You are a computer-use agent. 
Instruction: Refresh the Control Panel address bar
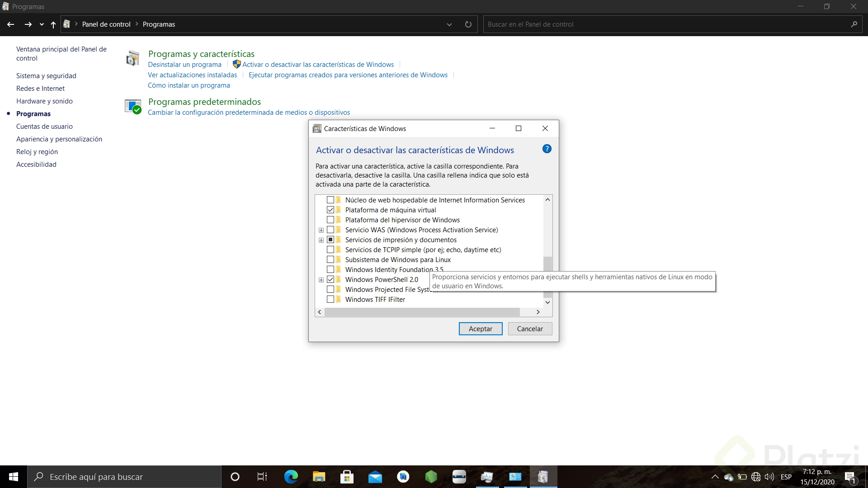click(468, 24)
